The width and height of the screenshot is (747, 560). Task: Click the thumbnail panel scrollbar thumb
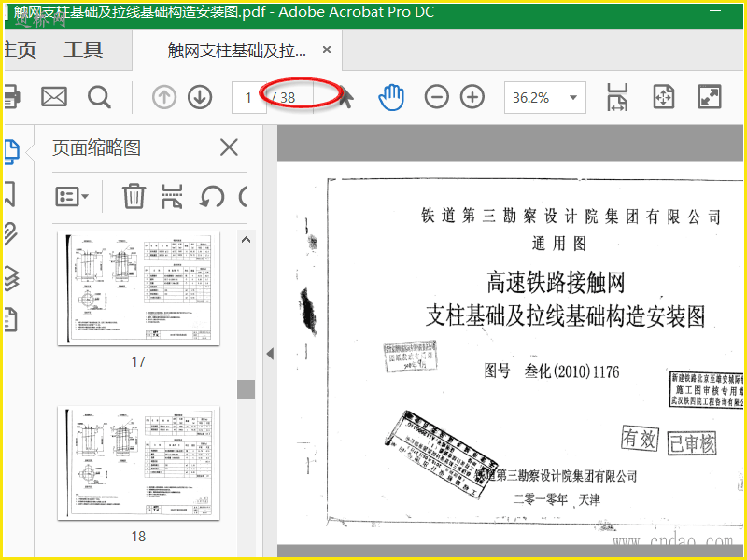pyautogui.click(x=246, y=389)
